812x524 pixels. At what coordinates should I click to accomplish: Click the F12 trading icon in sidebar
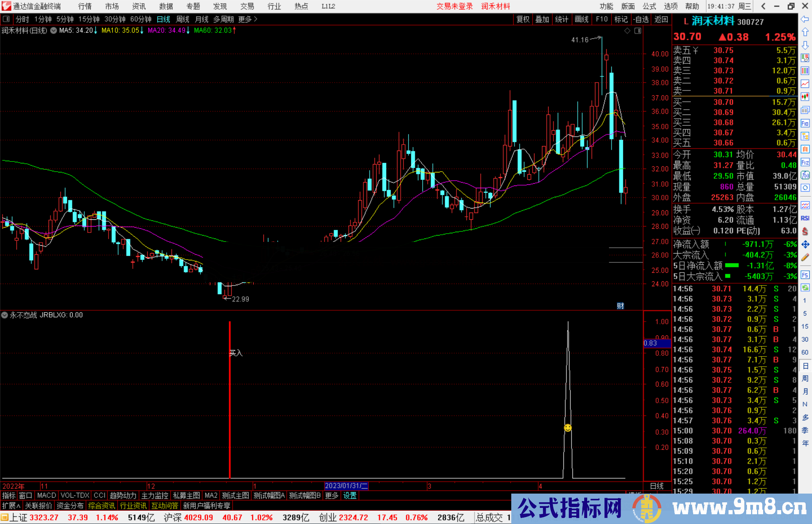pos(805,162)
